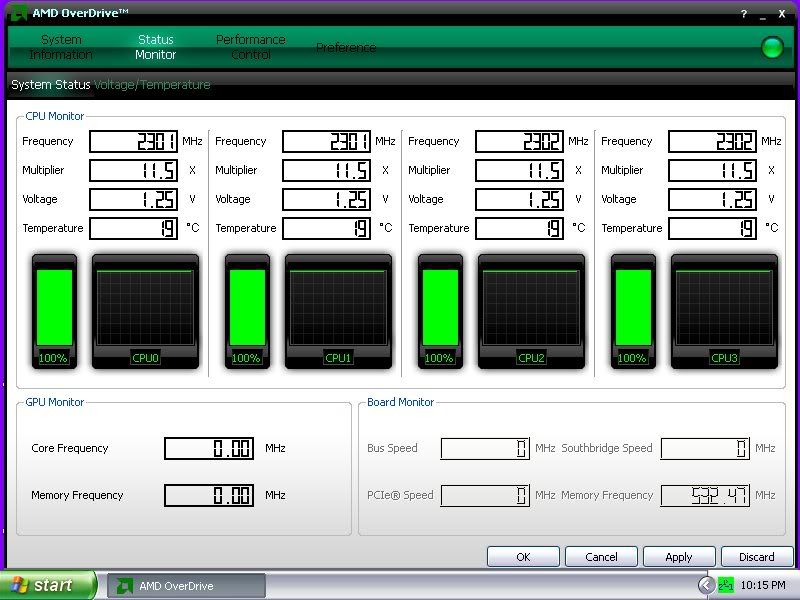Screen dimensions: 800x600
Task: Open the Windows start menu
Action: point(48,585)
